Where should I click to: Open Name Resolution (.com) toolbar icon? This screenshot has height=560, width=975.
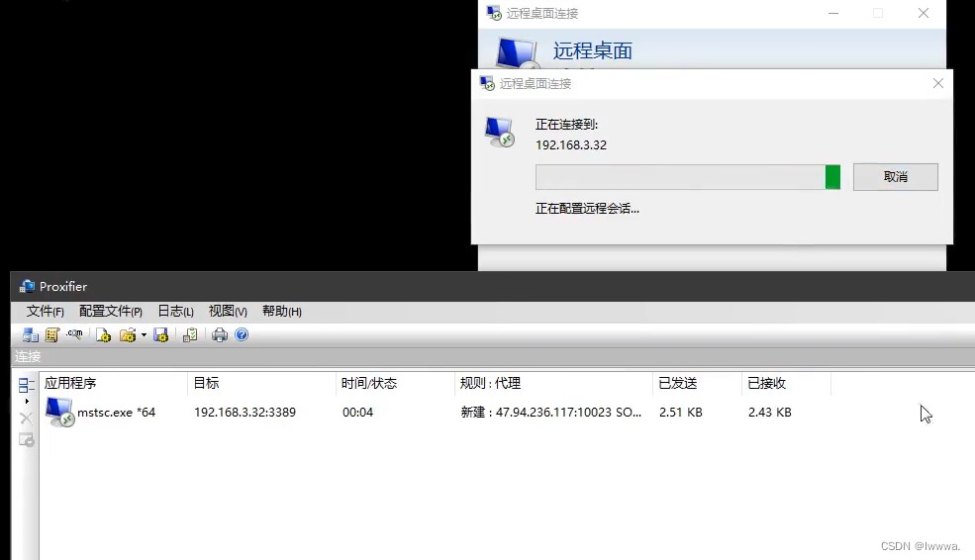pyautogui.click(x=74, y=335)
